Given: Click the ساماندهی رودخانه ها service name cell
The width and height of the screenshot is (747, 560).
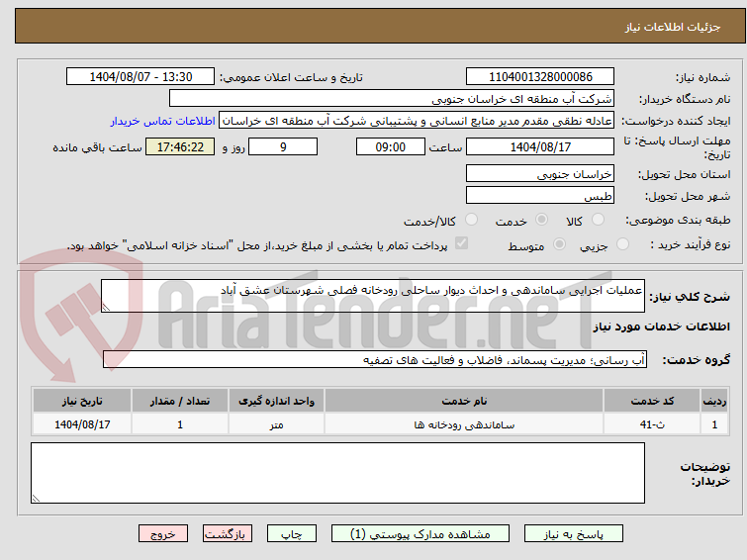Looking at the screenshot, I should click(x=464, y=424).
